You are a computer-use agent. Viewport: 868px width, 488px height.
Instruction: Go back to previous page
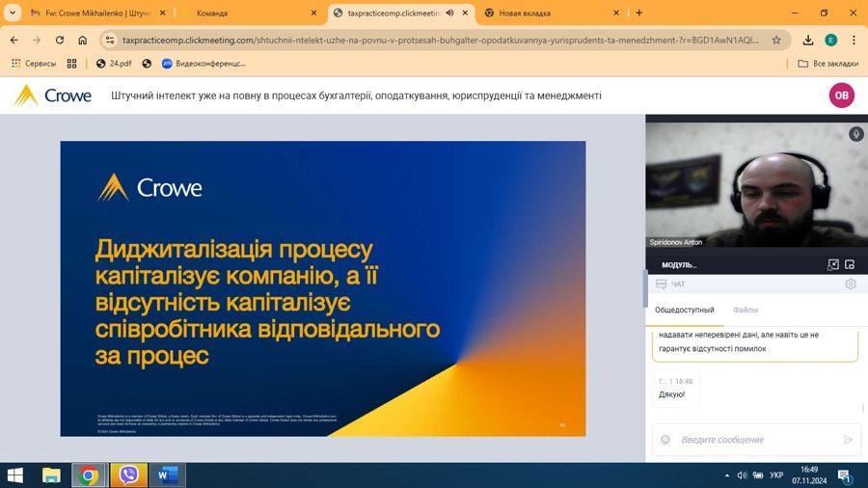click(14, 40)
